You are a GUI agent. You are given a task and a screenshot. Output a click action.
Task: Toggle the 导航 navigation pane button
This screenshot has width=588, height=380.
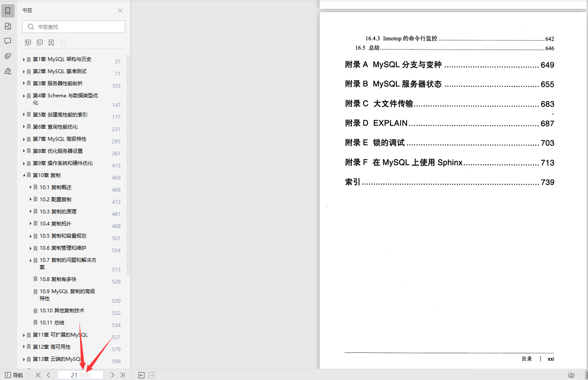pos(14,375)
